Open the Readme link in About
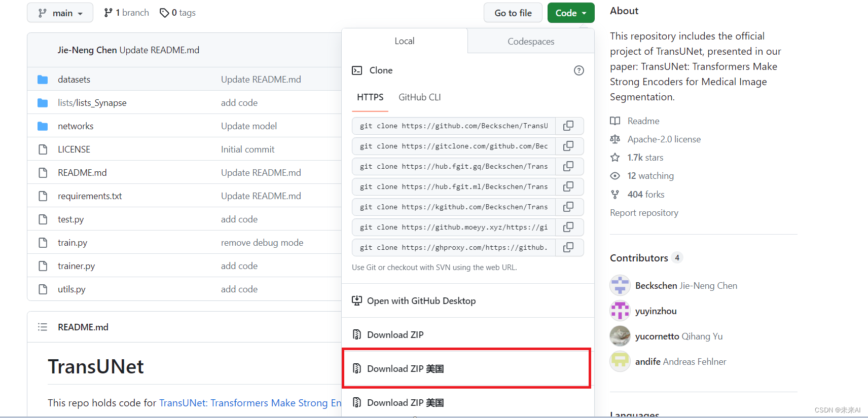Screen dimensions: 868x418 click(x=643, y=121)
